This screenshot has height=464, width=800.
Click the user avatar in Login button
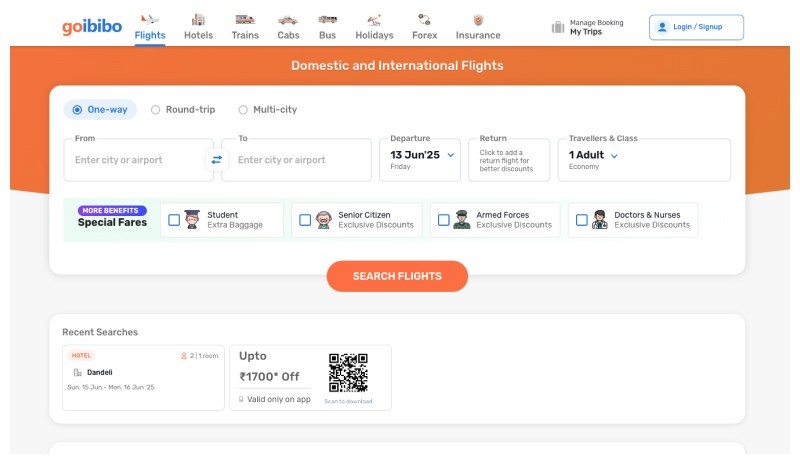click(x=662, y=27)
